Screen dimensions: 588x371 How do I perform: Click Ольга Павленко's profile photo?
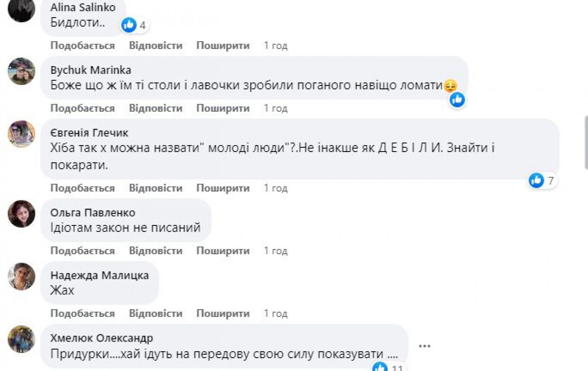coord(21,214)
